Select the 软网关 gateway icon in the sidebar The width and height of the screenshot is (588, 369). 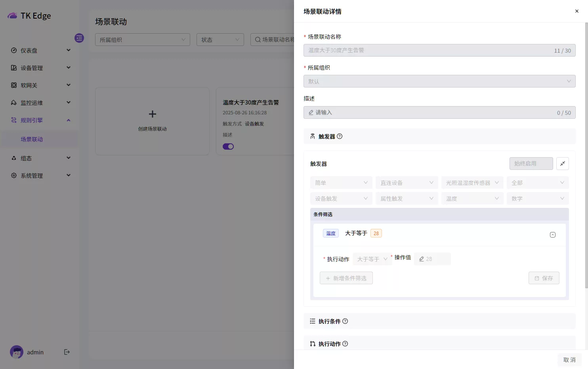pos(13,85)
